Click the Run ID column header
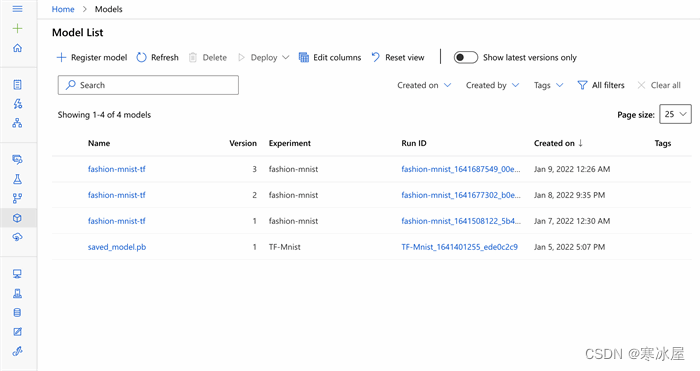 coord(414,143)
